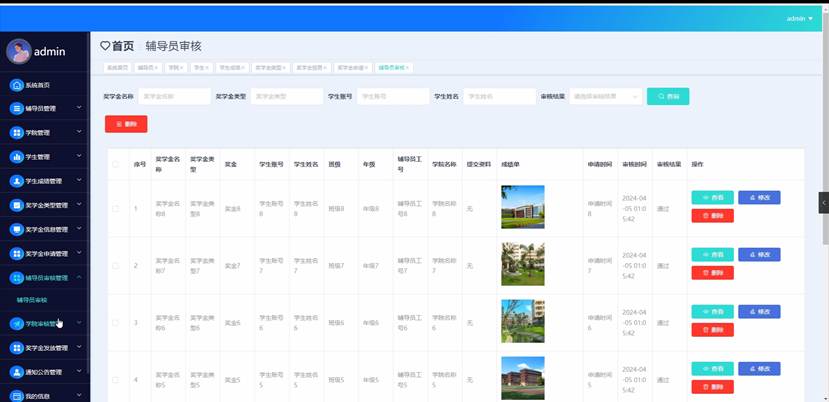Open the transcript thumbnail in row 4
This screenshot has height=402, width=829.
coord(523,378)
